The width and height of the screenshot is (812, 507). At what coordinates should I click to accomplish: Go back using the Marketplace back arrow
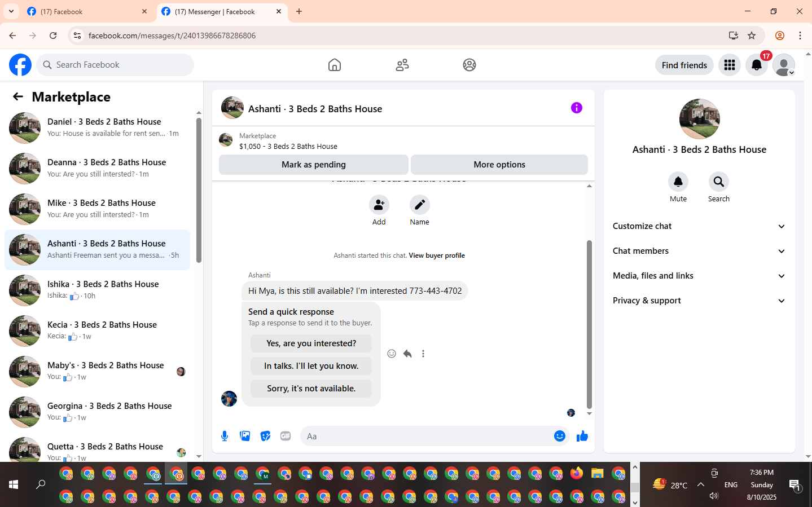[x=18, y=97]
